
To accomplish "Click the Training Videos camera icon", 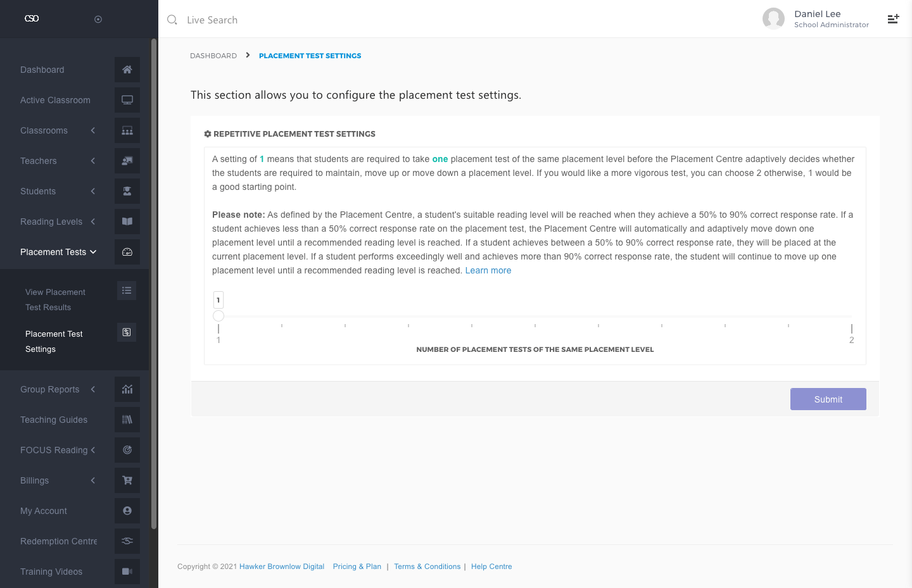I will (x=127, y=572).
